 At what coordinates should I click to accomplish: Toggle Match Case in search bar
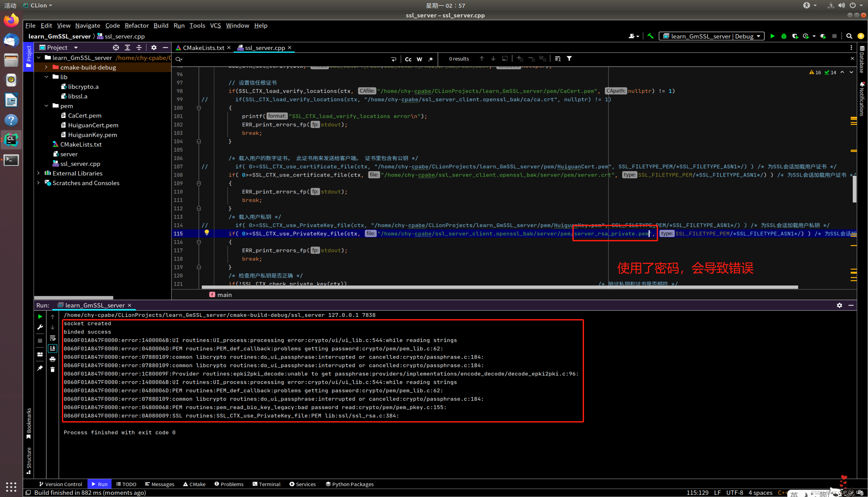pyautogui.click(x=408, y=59)
